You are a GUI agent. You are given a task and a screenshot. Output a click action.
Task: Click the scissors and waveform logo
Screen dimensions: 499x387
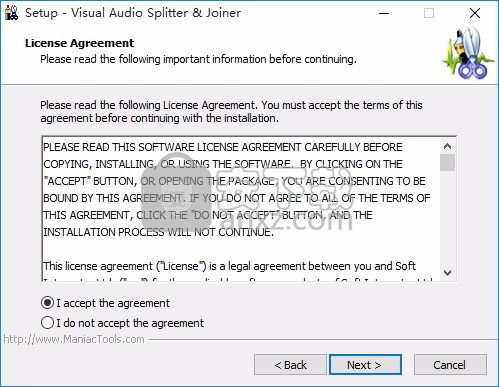[467, 53]
